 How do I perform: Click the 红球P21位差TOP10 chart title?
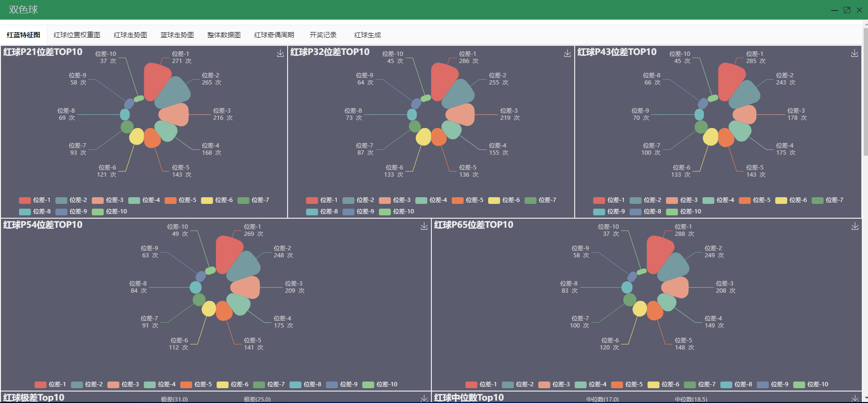(x=43, y=52)
